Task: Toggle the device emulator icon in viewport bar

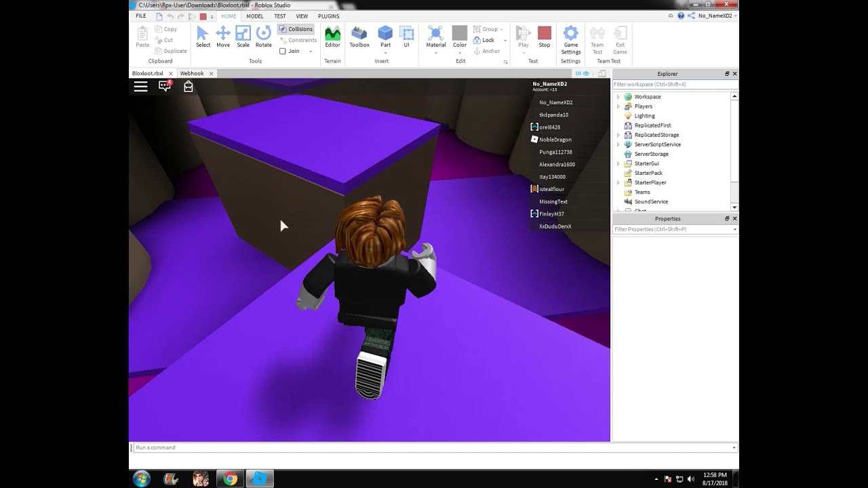Action: [601, 73]
